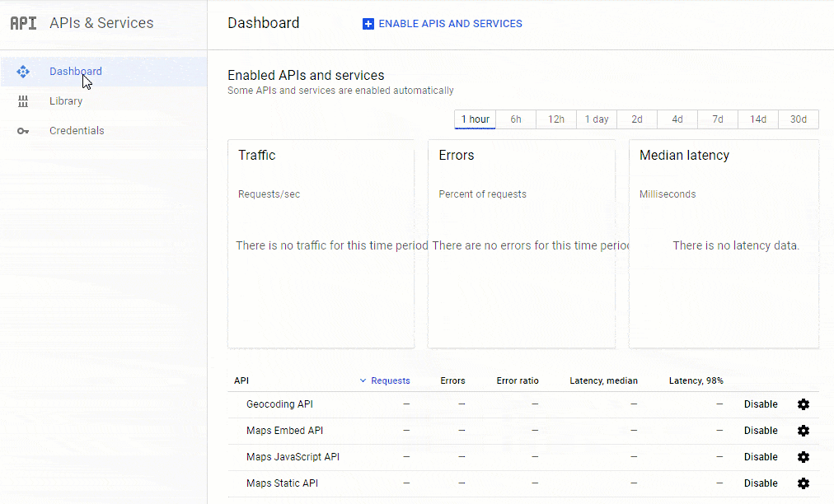Click the Library grid icon
The image size is (834, 504).
click(23, 101)
